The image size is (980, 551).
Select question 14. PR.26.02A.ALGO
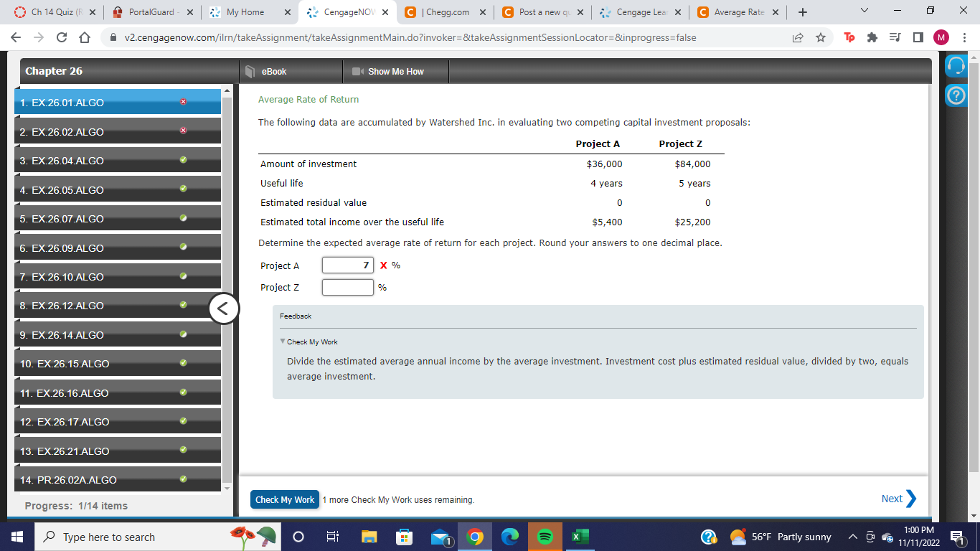[118, 480]
